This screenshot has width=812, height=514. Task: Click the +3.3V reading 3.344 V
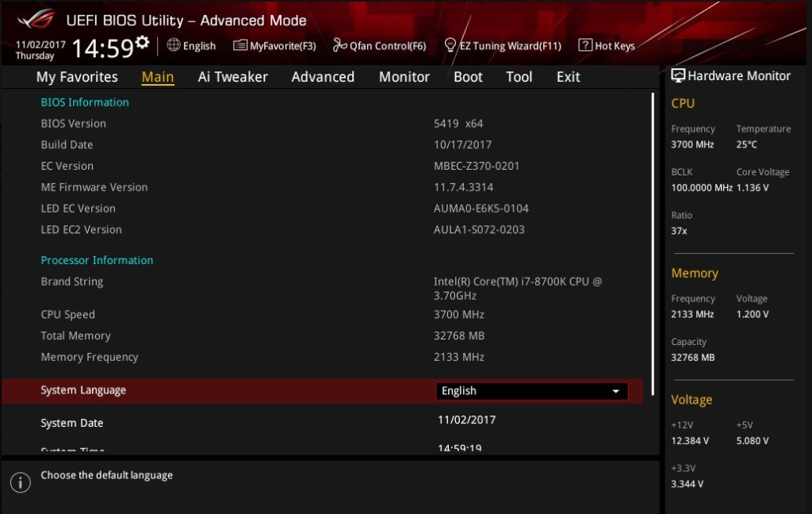click(x=688, y=484)
